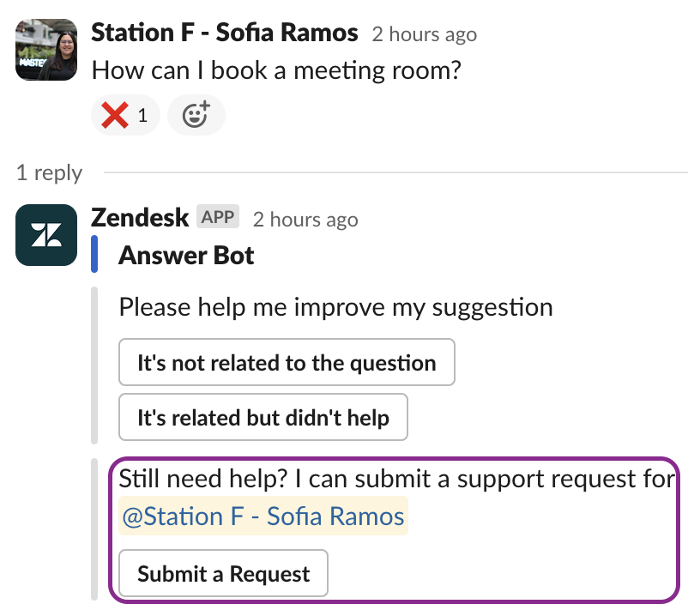This screenshot has height=616, width=688.
Task: Open the @Station F - Sofia Ramos mention
Action: tap(263, 516)
